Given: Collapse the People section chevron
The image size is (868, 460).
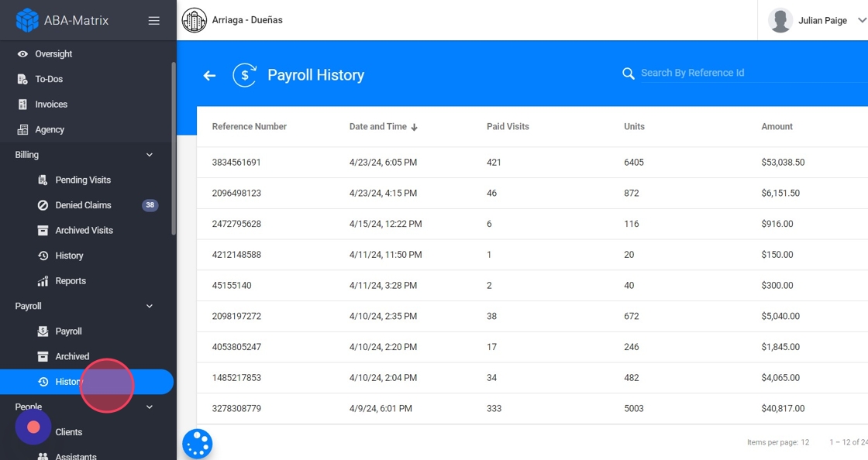Looking at the screenshot, I should (150, 407).
